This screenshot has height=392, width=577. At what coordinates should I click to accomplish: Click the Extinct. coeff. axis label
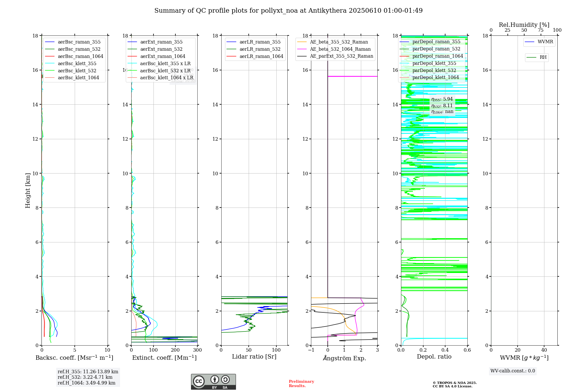[x=164, y=358]
